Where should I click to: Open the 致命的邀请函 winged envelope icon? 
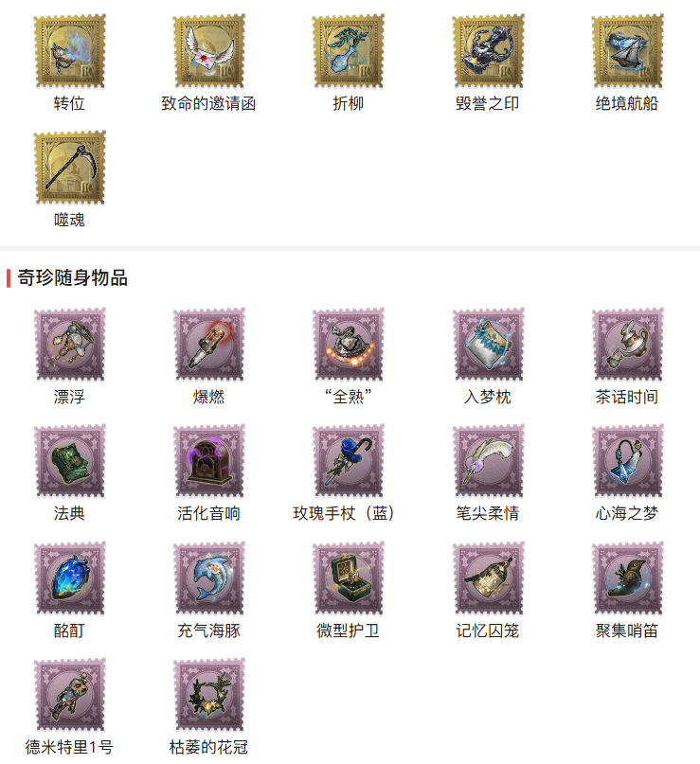click(209, 51)
